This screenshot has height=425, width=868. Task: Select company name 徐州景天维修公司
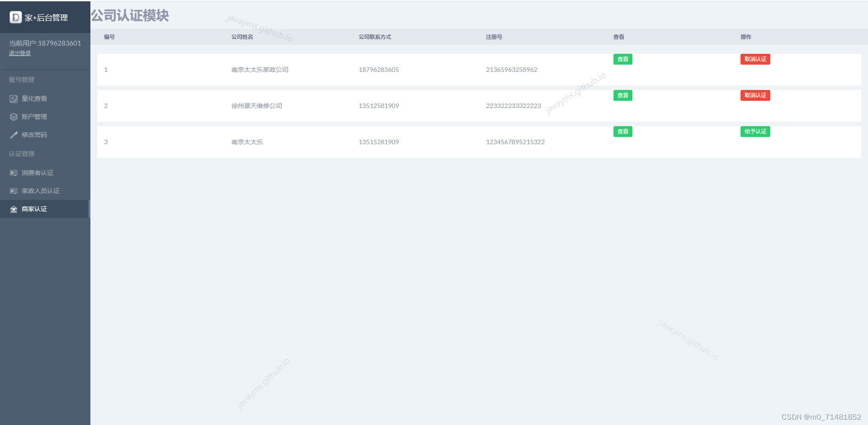257,106
